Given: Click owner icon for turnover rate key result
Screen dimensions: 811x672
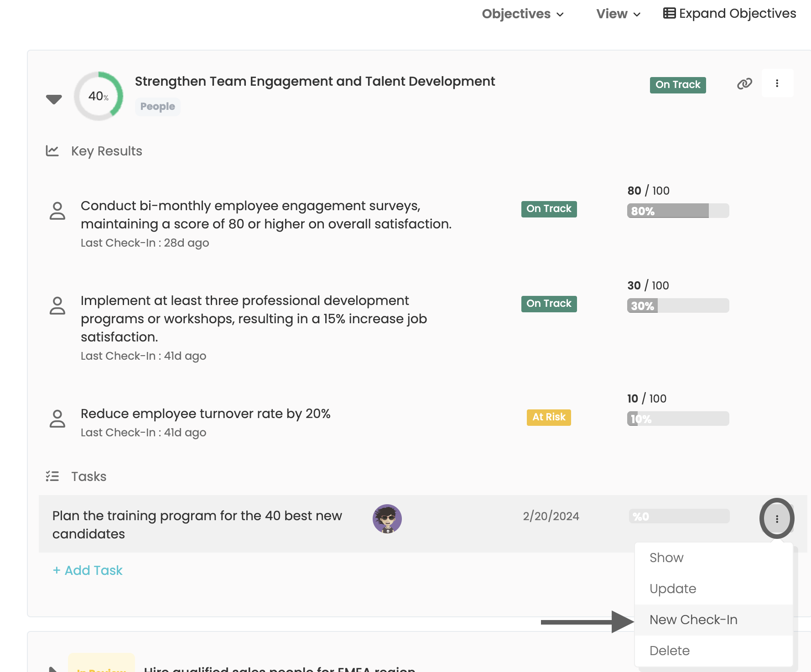Looking at the screenshot, I should [57, 419].
